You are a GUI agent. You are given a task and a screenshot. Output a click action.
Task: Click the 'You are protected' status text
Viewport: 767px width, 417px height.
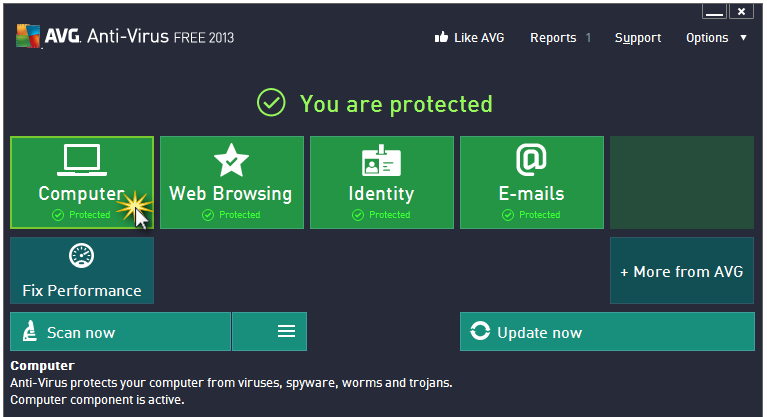click(x=396, y=104)
